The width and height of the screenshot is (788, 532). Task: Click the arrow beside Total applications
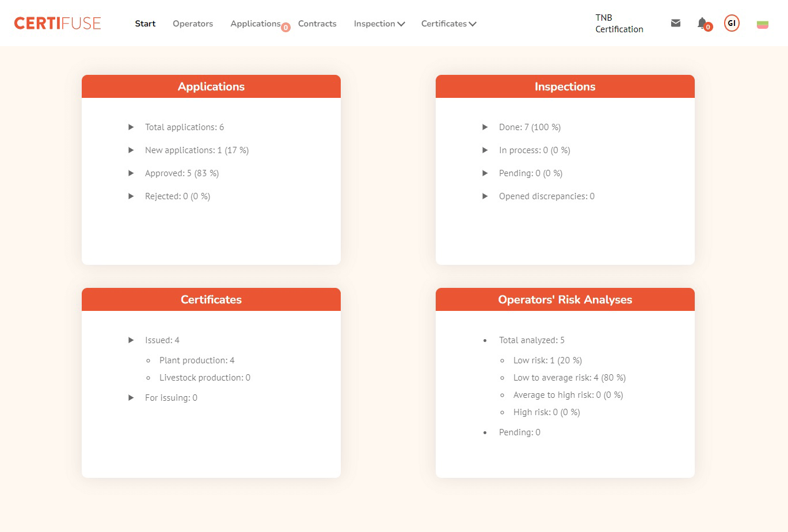tap(131, 127)
